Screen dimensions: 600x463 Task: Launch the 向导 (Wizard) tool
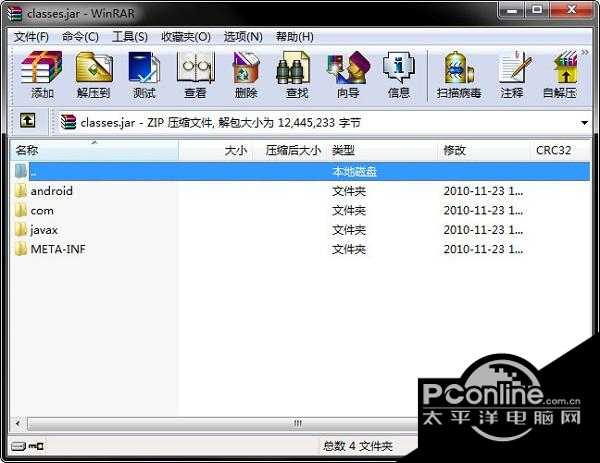pos(348,68)
